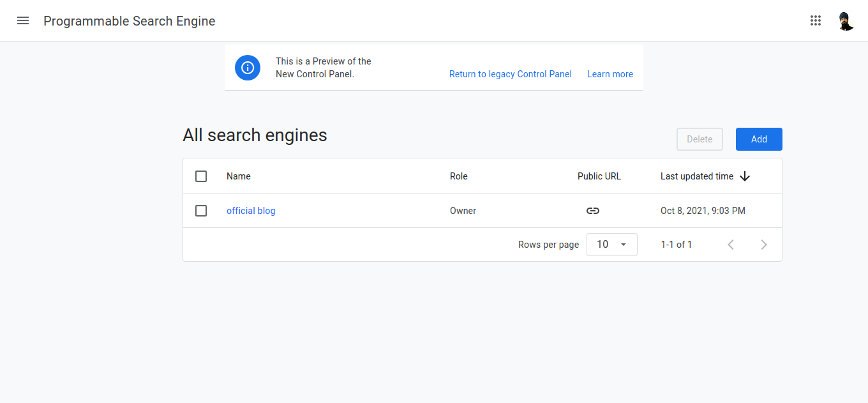The height and width of the screenshot is (403, 868).
Task: Click the blue info circle icon
Action: (248, 68)
